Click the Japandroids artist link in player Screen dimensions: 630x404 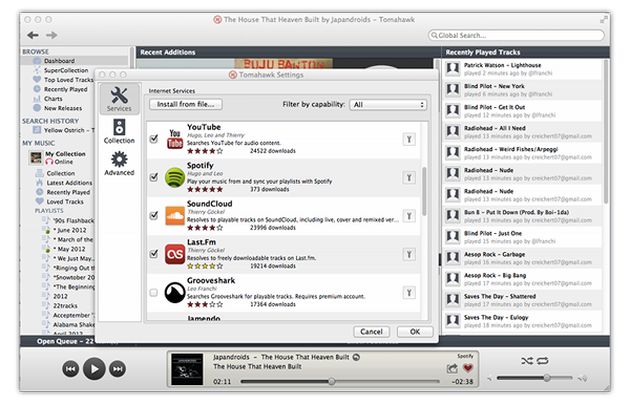pyautogui.click(x=231, y=357)
